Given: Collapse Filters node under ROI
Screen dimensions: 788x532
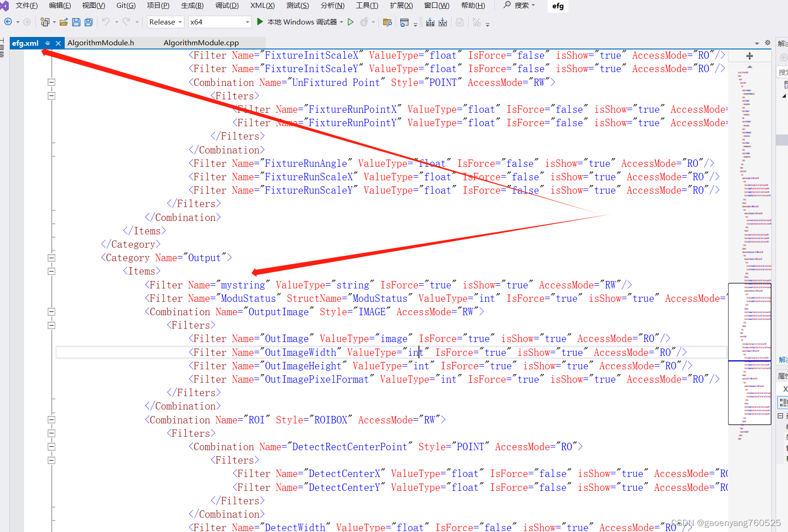Looking at the screenshot, I should click(51, 434).
